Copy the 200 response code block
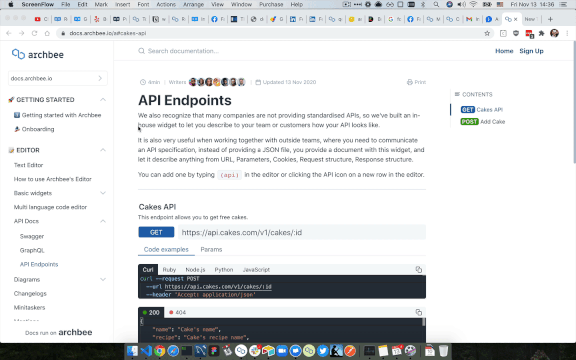This screenshot has height=360, width=576. [x=418, y=312]
